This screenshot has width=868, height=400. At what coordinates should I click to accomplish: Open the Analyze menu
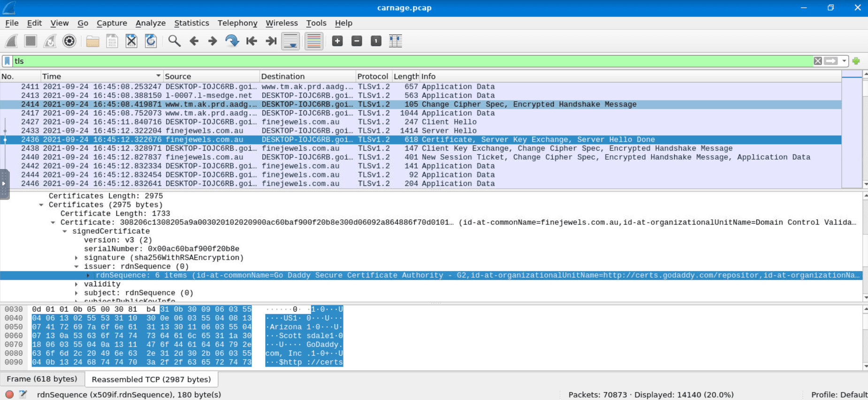pyautogui.click(x=151, y=23)
